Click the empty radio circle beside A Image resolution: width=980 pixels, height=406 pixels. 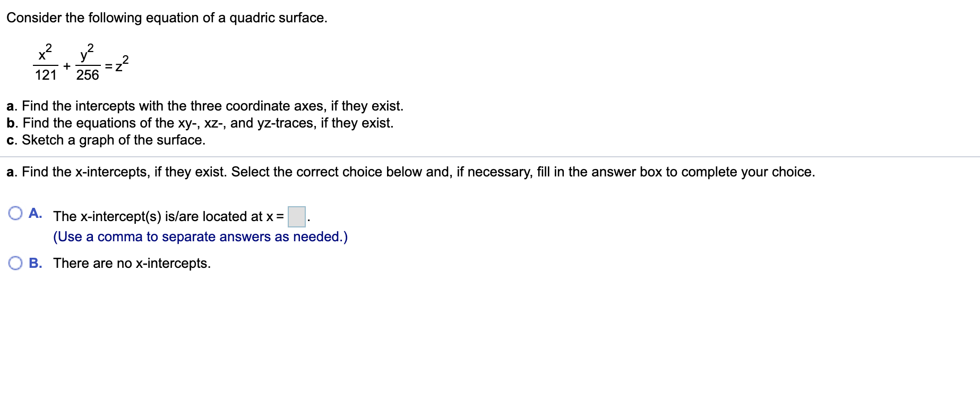point(15,212)
